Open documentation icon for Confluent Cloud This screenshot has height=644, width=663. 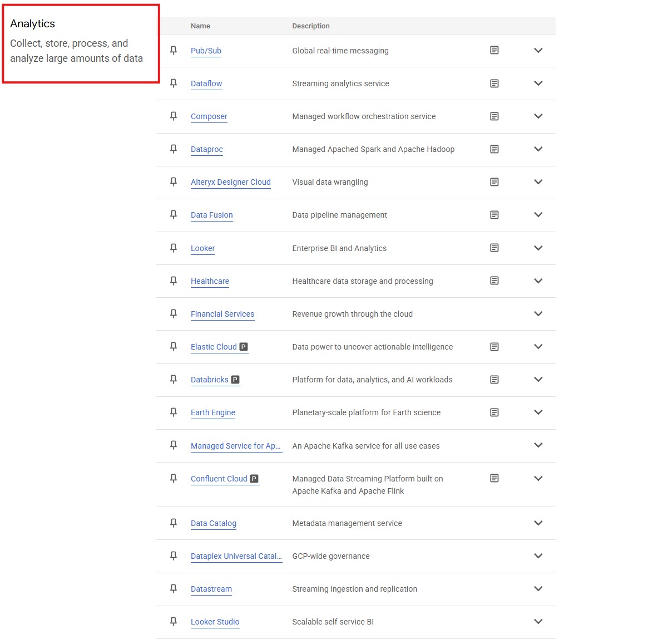tap(494, 478)
